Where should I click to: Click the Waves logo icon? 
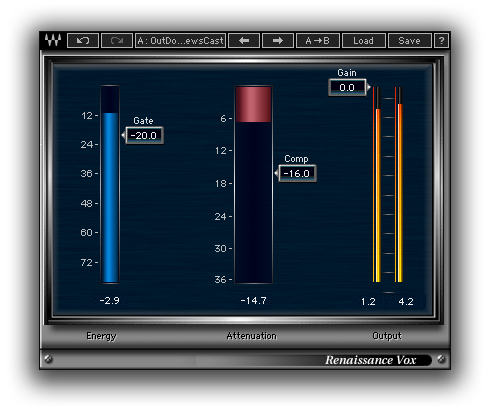[x=53, y=40]
